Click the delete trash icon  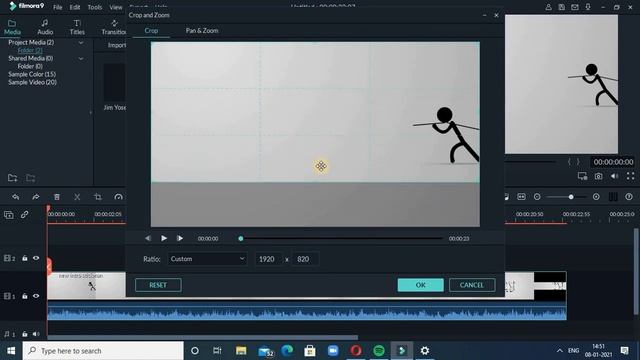[x=57, y=197]
